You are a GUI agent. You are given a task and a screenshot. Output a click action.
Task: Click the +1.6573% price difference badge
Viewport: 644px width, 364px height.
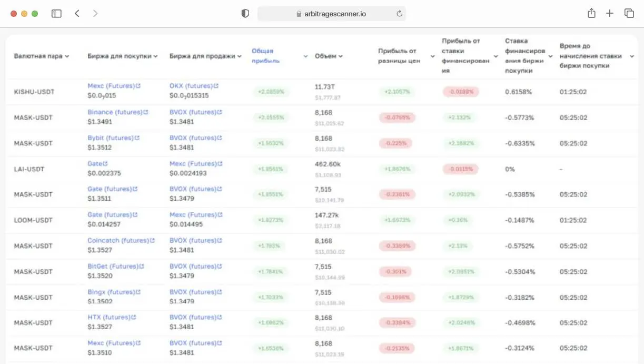pos(397,220)
